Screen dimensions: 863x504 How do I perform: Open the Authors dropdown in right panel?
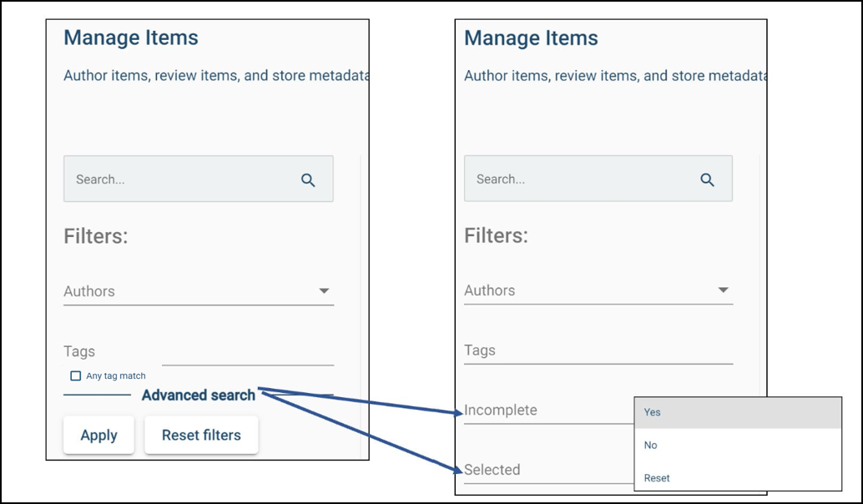(598, 290)
